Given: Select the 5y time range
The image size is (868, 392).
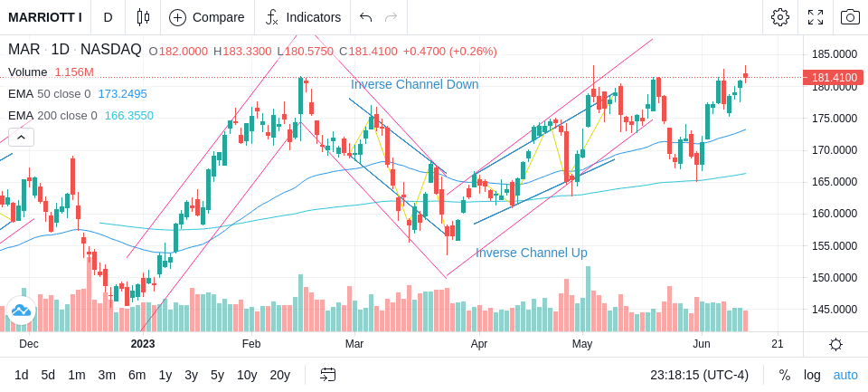Looking at the screenshot, I should 217,376.
